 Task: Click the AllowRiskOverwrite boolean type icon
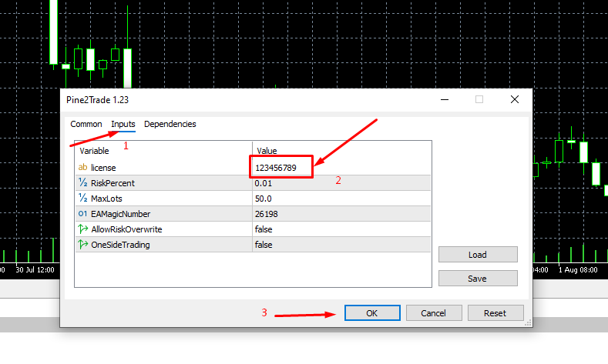tap(82, 229)
